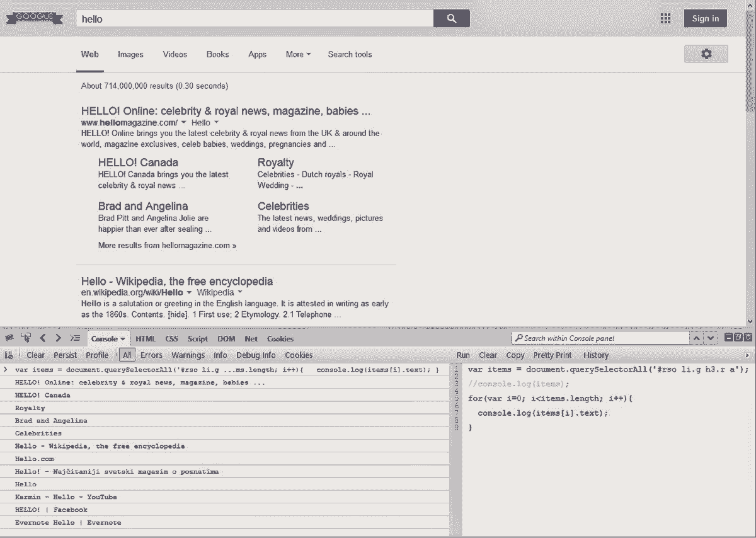Select the All console filter
This screenshot has width=756, height=538.
click(x=127, y=355)
